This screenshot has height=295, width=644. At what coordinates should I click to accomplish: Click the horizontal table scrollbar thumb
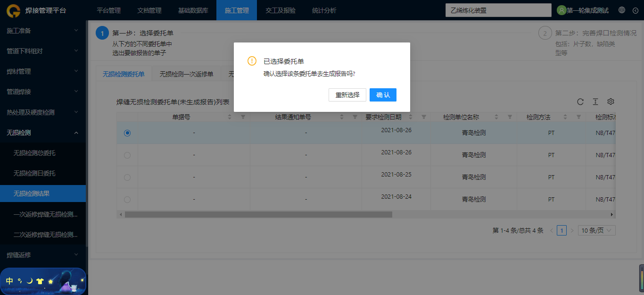coord(258,214)
